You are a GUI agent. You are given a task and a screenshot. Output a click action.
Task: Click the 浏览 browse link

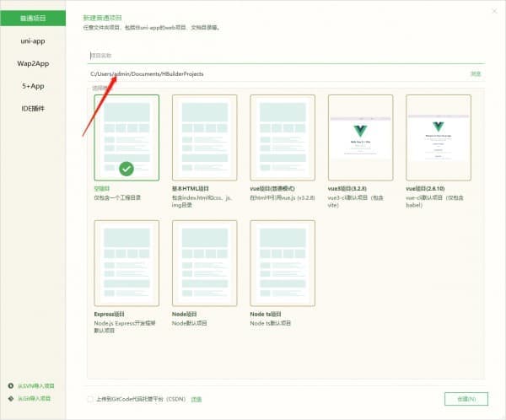pyautogui.click(x=476, y=73)
